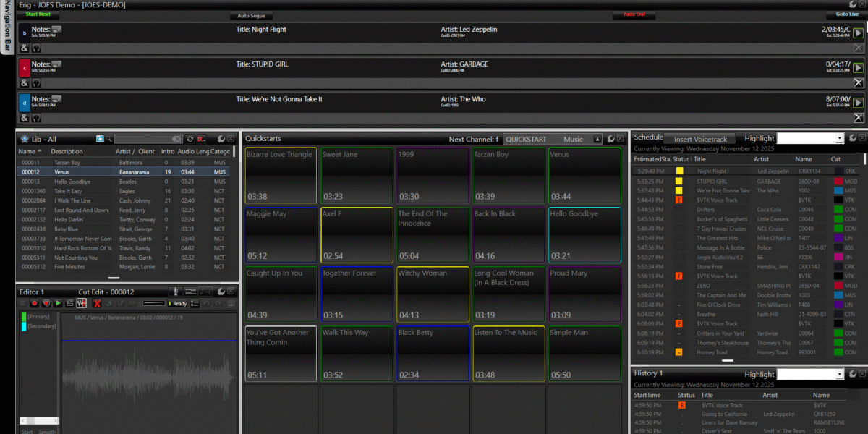
Task: Click the Insert Voicetrack button
Action: click(x=700, y=139)
